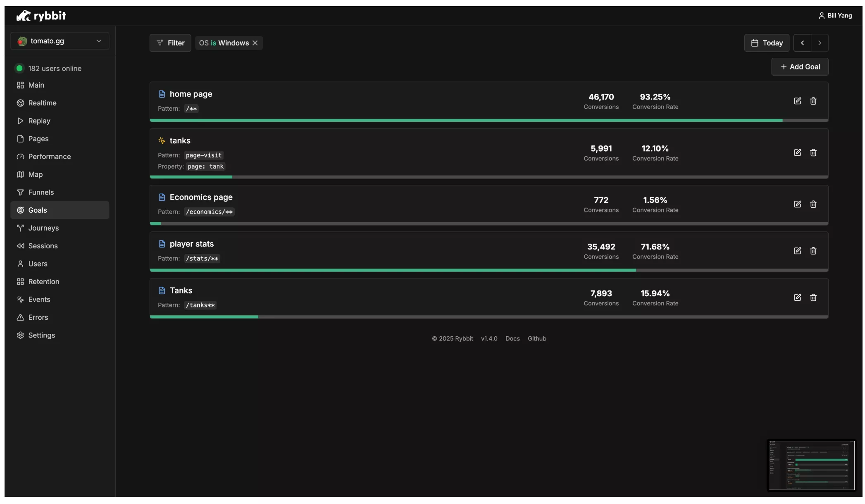Delete the Tanks pageview goal
The height and width of the screenshot is (504, 865).
[813, 298]
